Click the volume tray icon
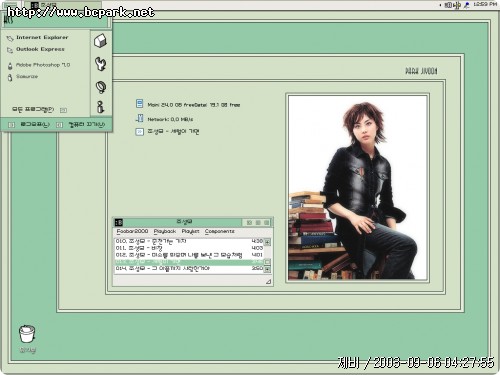This screenshot has width=500, height=375. (x=457, y=5)
